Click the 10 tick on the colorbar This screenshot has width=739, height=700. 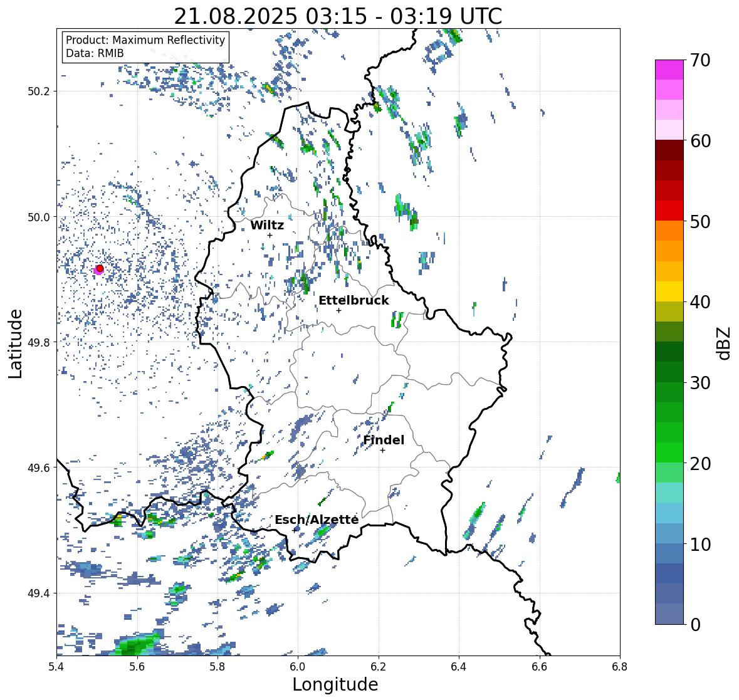point(700,544)
